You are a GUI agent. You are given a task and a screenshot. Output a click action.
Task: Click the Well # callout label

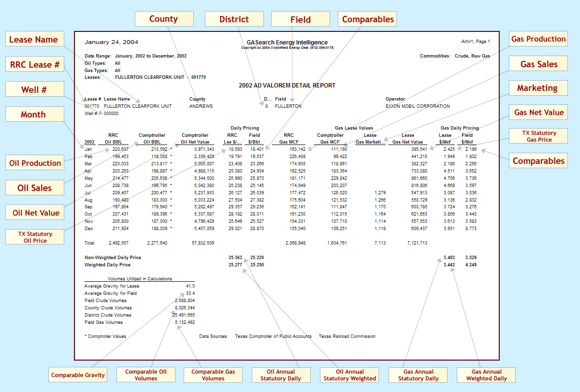(x=34, y=89)
